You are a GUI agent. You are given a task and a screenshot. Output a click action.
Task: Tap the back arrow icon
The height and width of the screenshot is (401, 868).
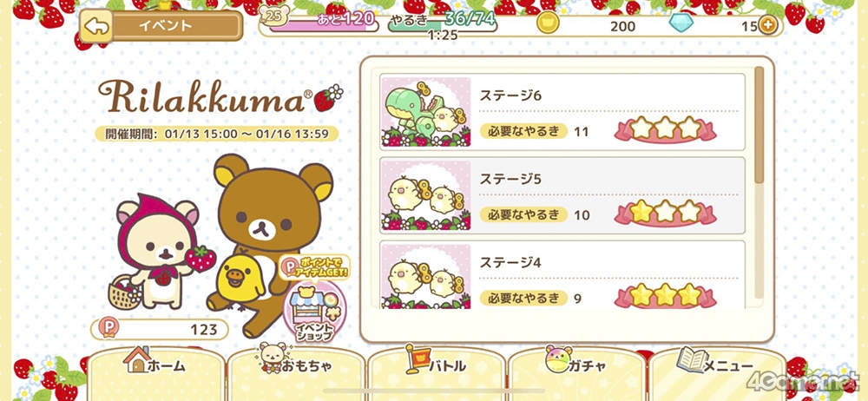pos(96,25)
